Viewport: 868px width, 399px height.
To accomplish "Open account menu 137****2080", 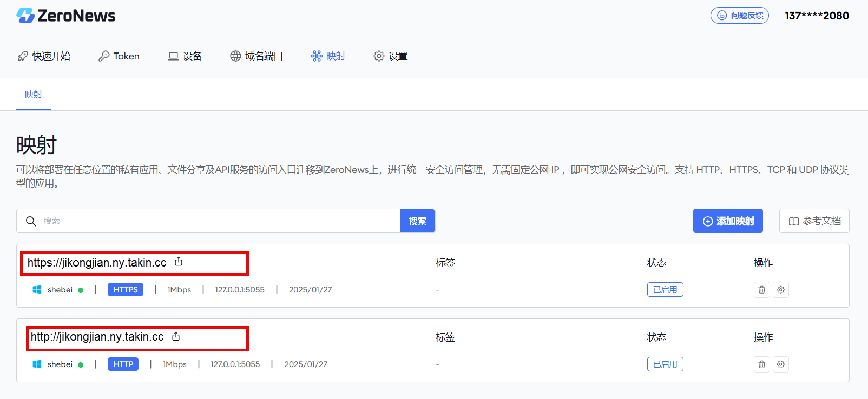I will pyautogui.click(x=817, y=16).
